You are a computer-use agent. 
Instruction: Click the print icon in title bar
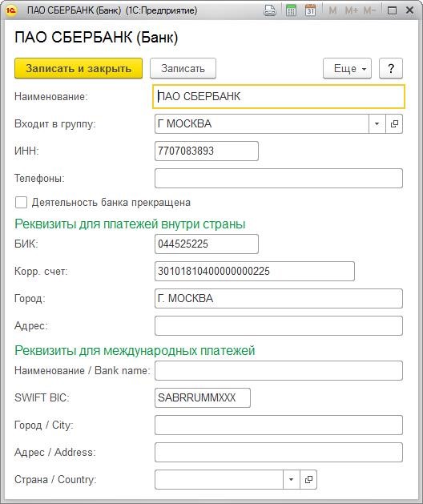[x=270, y=10]
